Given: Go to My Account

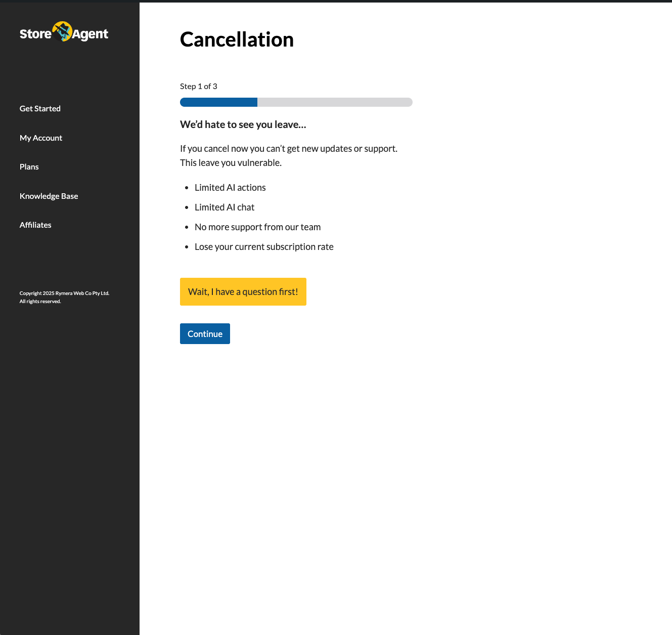Looking at the screenshot, I should pos(41,138).
